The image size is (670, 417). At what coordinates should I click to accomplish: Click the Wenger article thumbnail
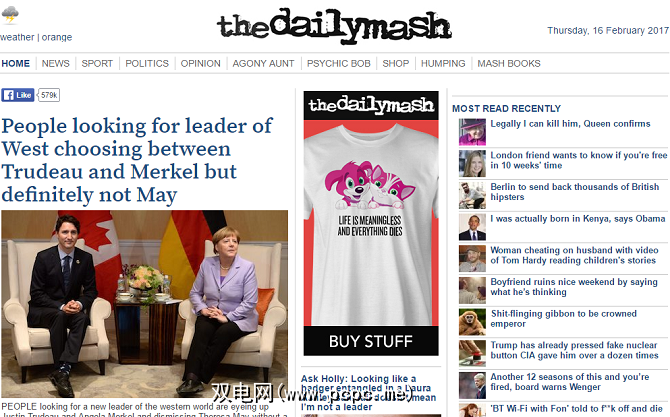[472, 385]
